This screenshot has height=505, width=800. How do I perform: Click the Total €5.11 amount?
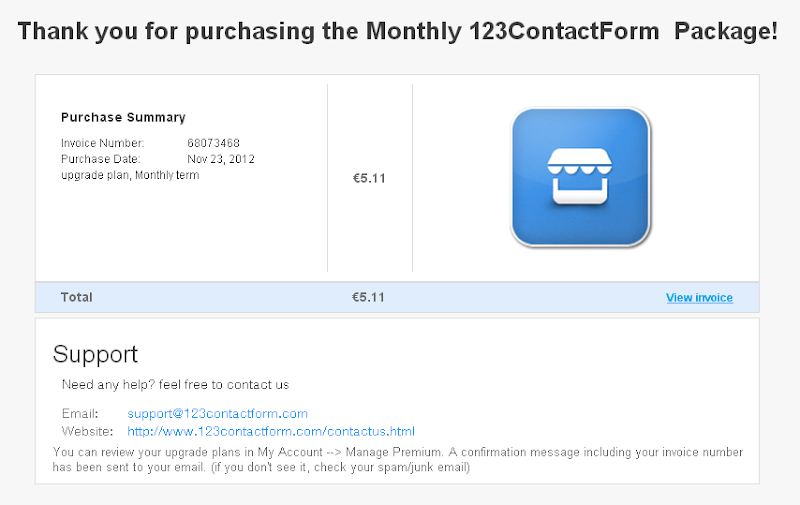coord(368,297)
